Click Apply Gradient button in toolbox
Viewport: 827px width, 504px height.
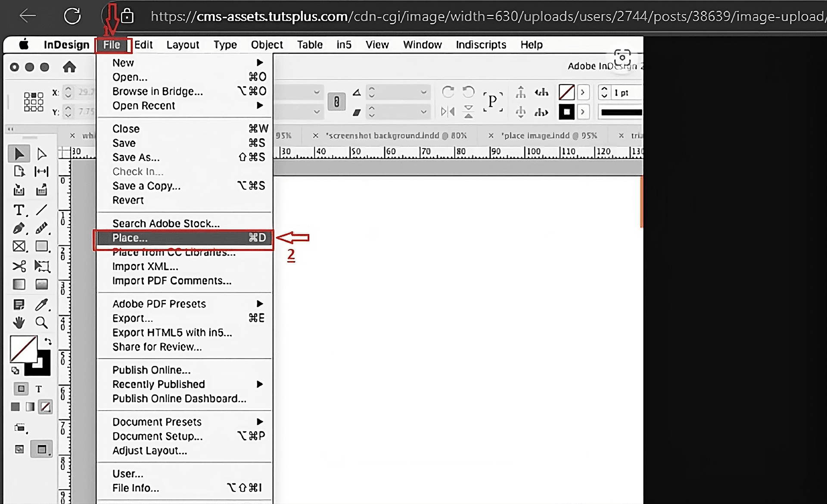coord(30,407)
